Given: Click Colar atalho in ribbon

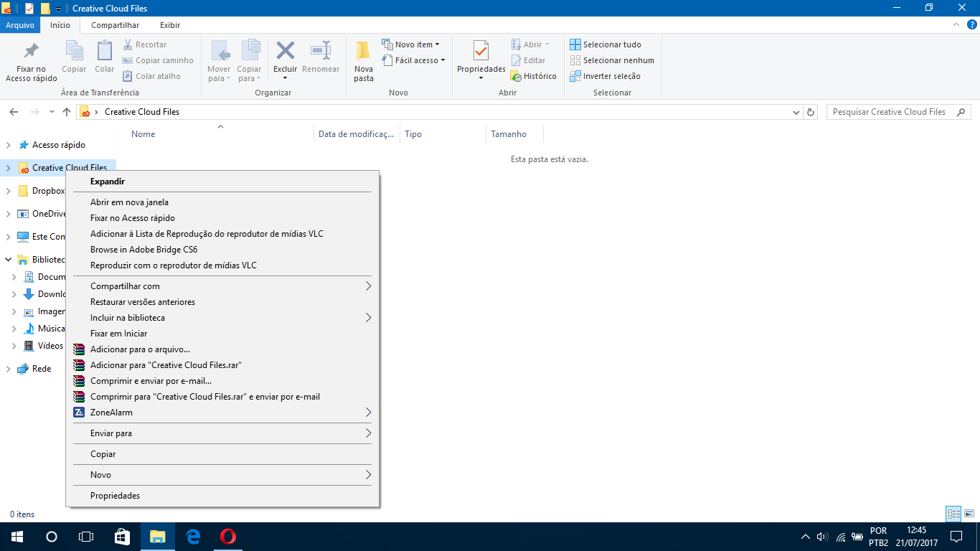Looking at the screenshot, I should (x=151, y=76).
